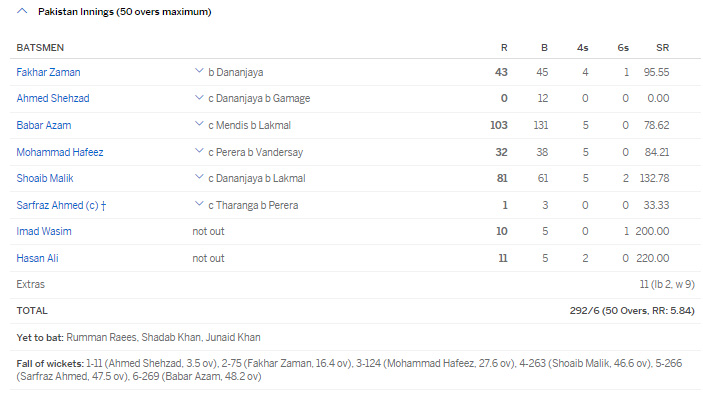The image size is (703, 394).
Task: Collapse the Pakistan Innings section chevron
Action: pyautogui.click(x=22, y=11)
